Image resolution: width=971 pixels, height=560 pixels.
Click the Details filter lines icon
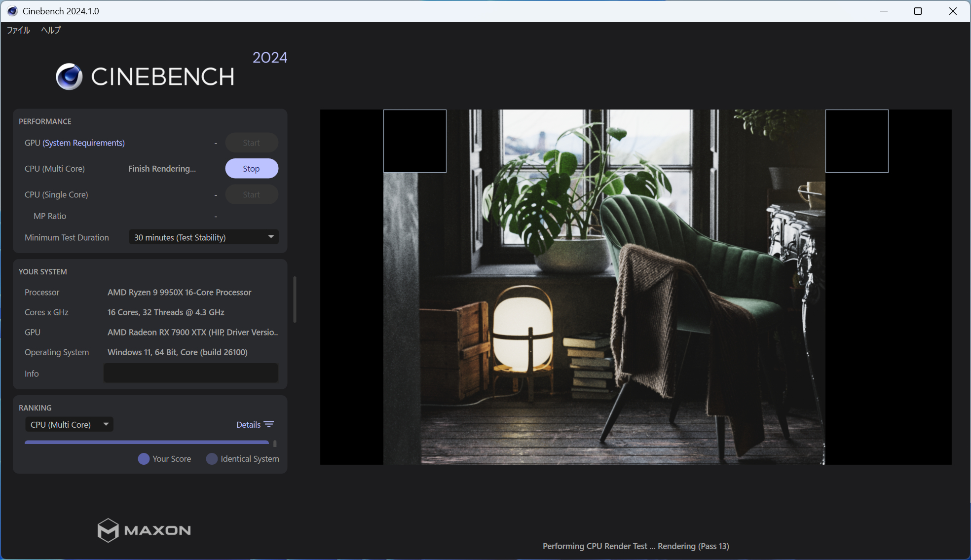click(x=269, y=425)
